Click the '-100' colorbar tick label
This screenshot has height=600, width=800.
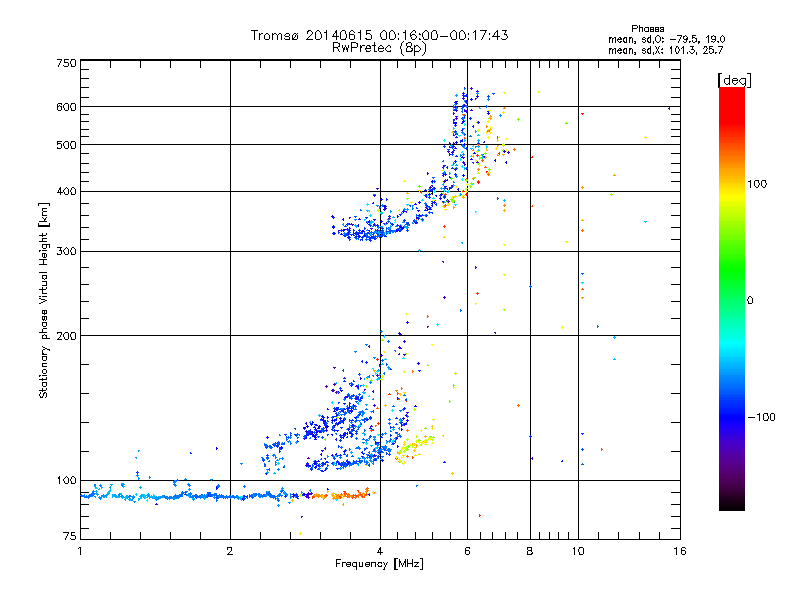tap(762, 417)
